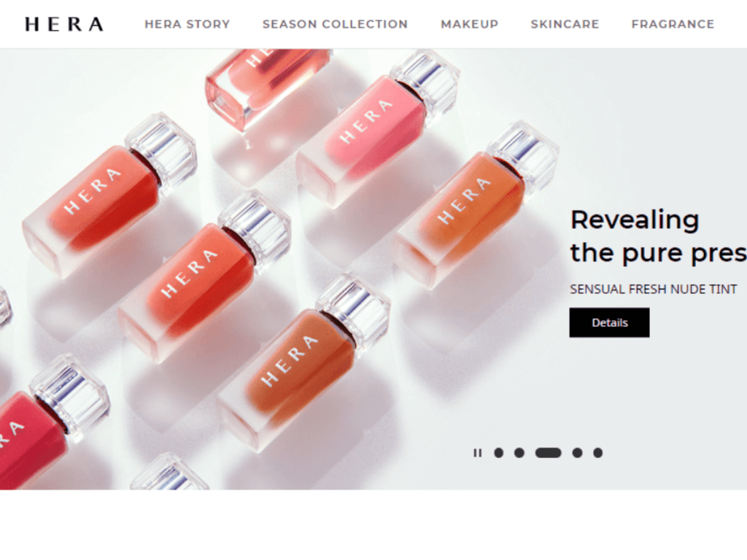The width and height of the screenshot is (747, 560).
Task: Click the active elongated slide indicator
Action: 549,453
